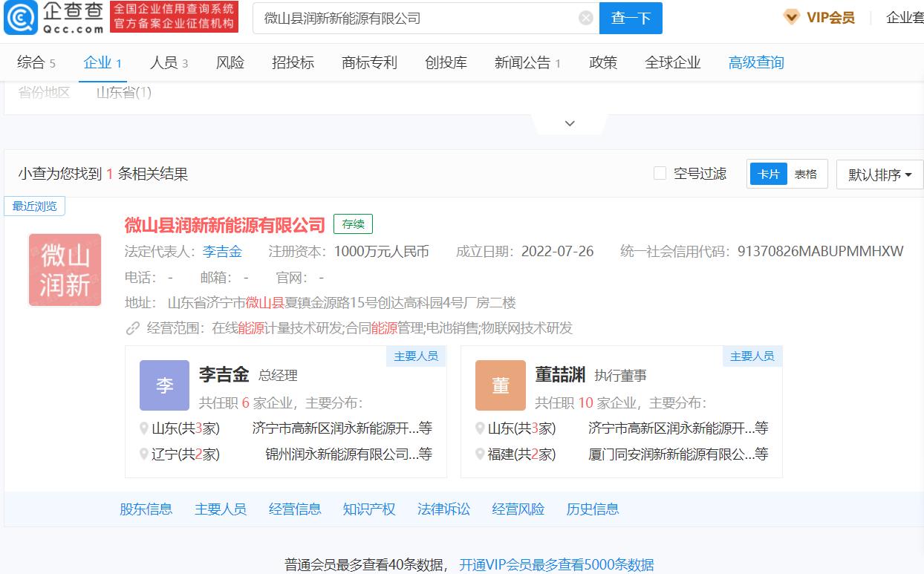Open 济宁市高新区润永新能源 link under 董喆渊

678,428
